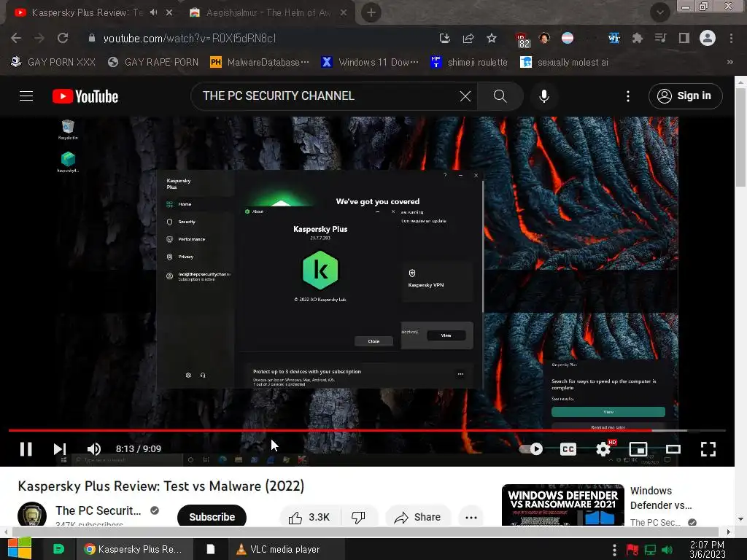Dislike the video
Image resolution: width=747 pixels, height=560 pixels.
tap(358, 517)
